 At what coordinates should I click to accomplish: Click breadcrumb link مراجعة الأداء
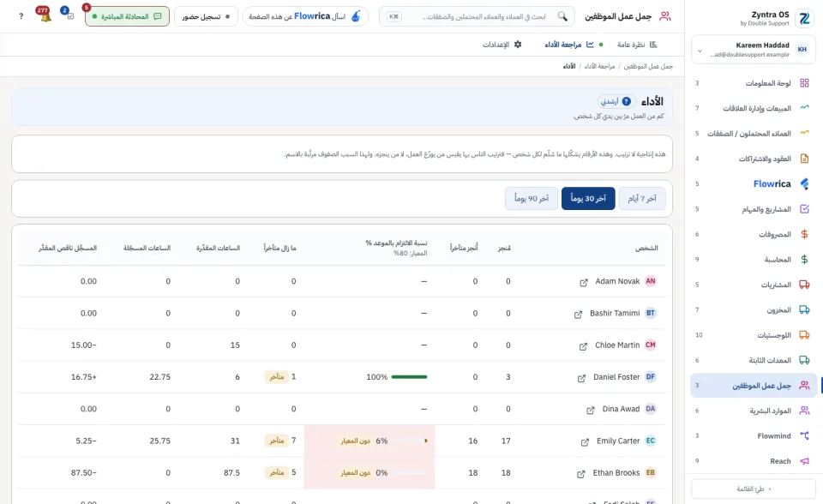(x=599, y=66)
